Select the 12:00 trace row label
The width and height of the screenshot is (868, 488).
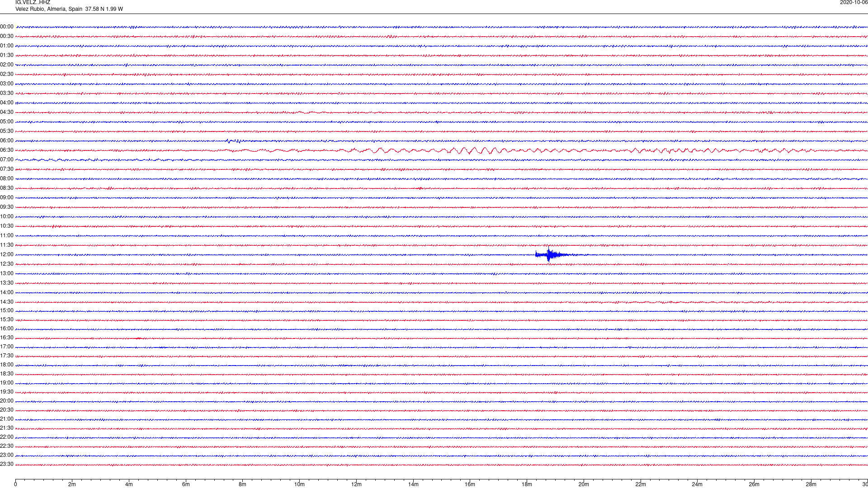point(7,255)
